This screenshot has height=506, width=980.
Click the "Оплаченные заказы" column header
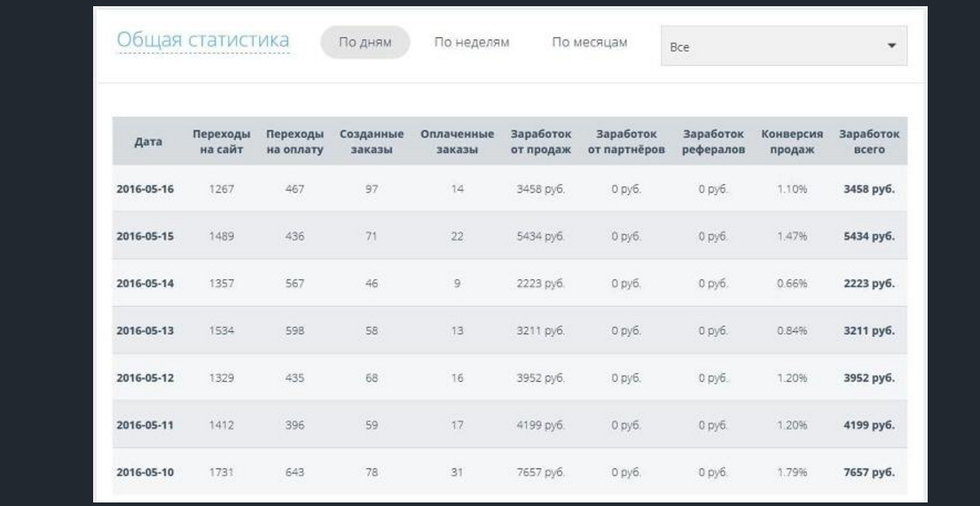pyautogui.click(x=457, y=142)
